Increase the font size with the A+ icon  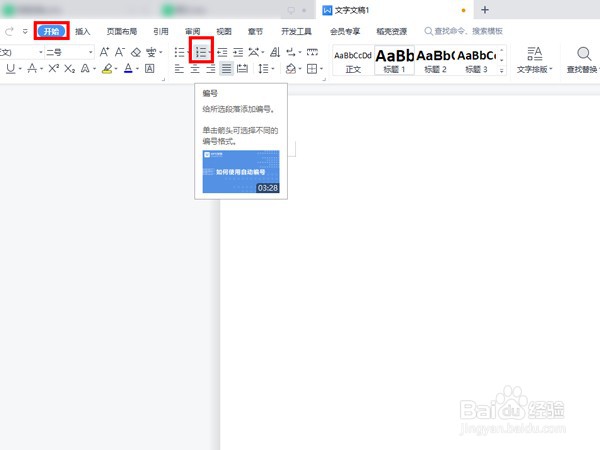click(104, 52)
